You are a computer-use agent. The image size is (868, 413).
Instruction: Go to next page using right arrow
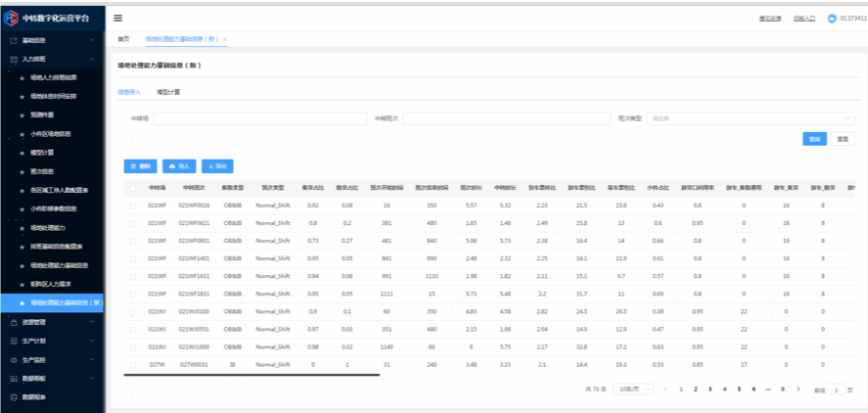[x=798, y=390]
